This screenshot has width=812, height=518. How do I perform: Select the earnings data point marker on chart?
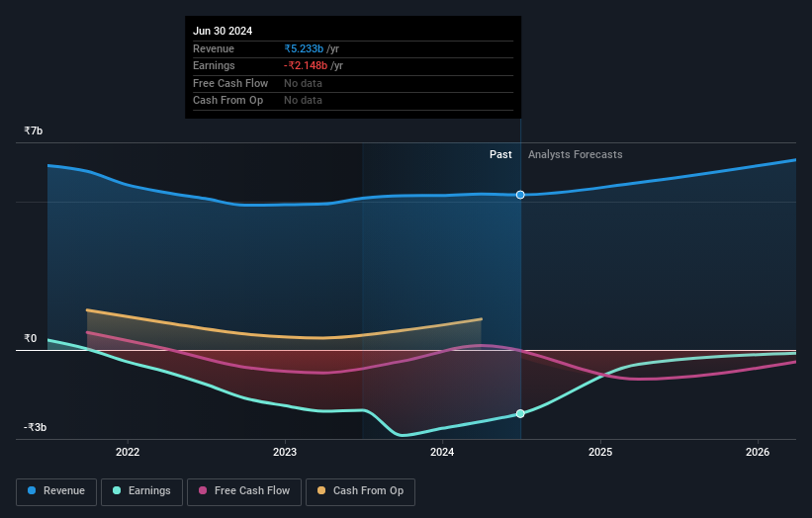520,413
